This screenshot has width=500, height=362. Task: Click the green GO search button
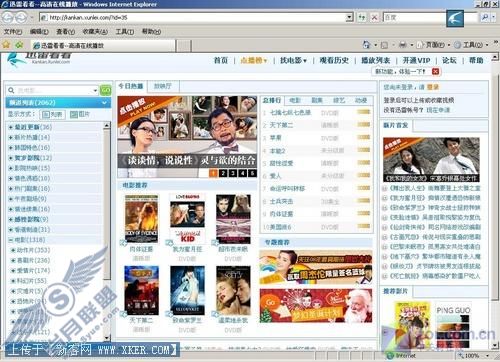tap(106, 90)
